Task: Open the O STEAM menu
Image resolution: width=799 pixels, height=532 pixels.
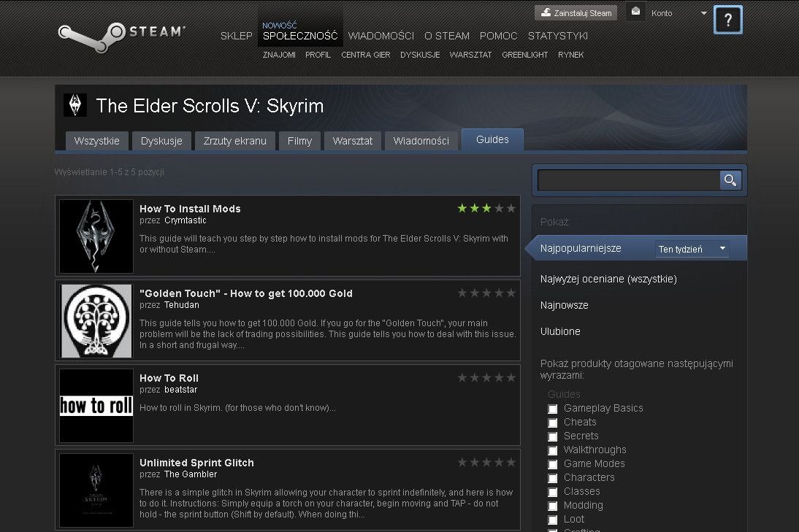Action: (447, 36)
